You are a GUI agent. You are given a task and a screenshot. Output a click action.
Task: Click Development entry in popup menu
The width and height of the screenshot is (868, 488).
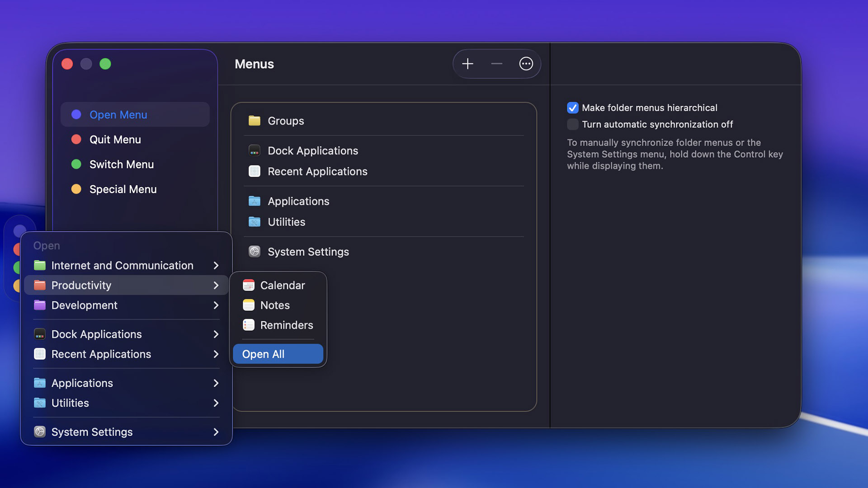click(x=126, y=305)
